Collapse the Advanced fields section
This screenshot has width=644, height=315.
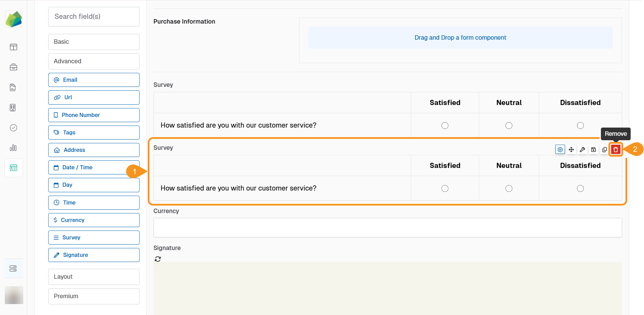94,61
